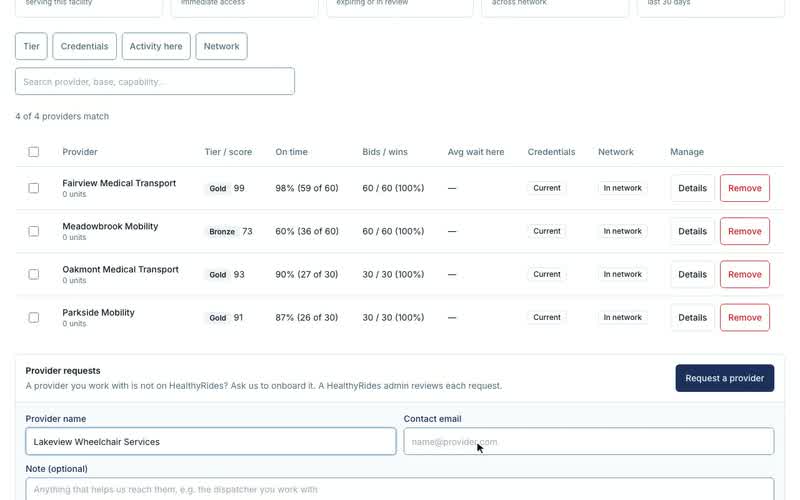The height and width of the screenshot is (500, 800).
Task: Toggle the select-all providers checkbox
Action: pos(34,152)
